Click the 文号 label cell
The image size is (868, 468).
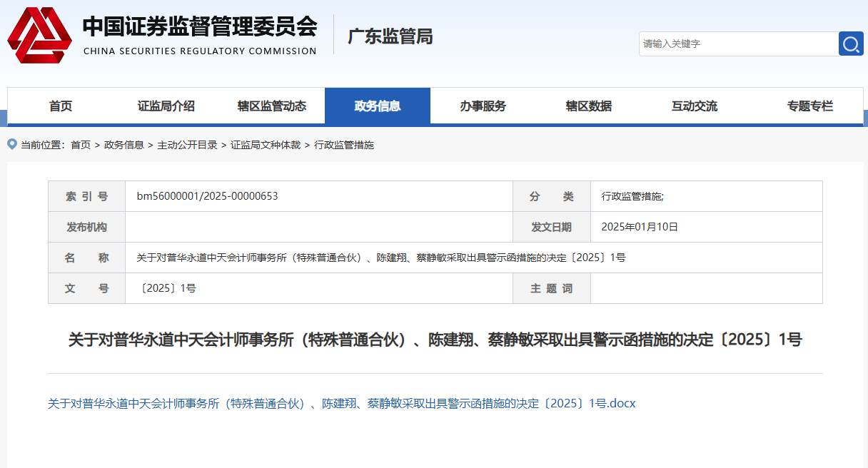87,288
